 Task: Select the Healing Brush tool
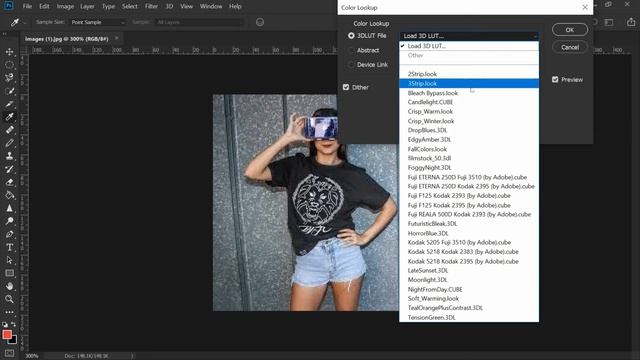[9, 130]
